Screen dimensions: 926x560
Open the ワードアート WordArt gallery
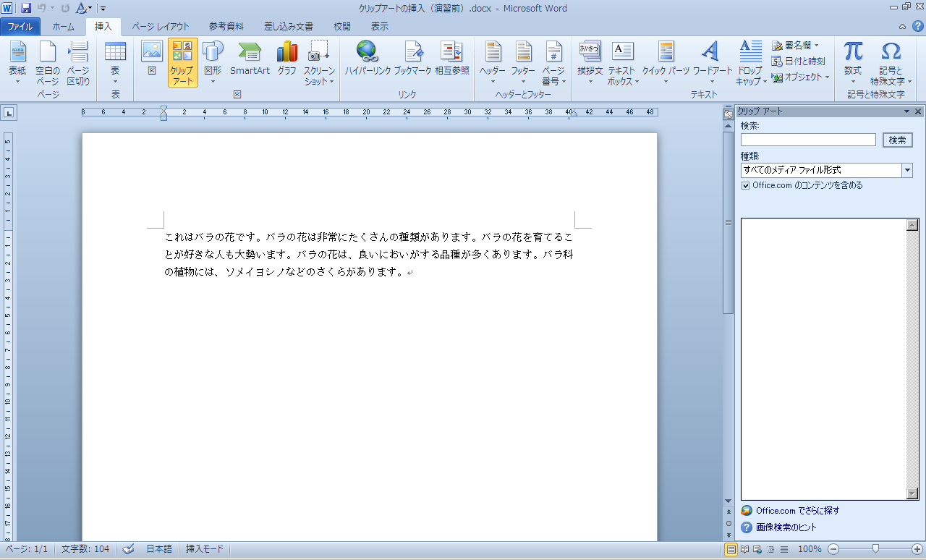[x=713, y=62]
